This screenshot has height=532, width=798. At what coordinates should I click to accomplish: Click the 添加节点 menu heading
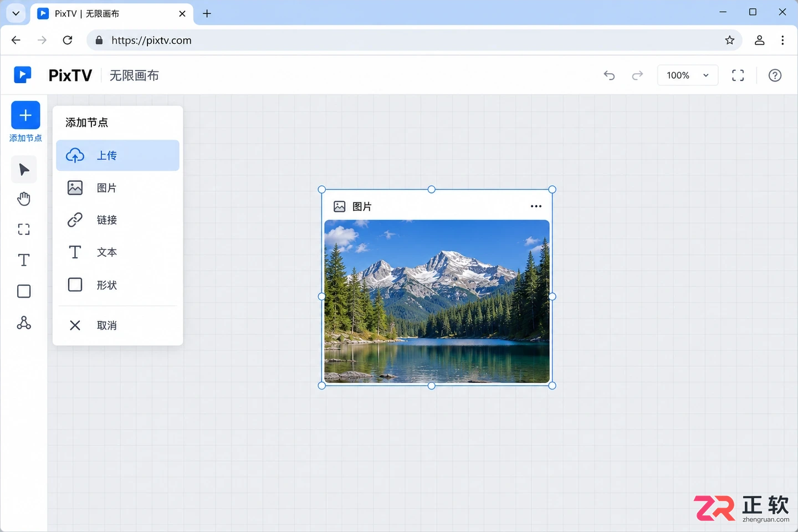coord(87,122)
